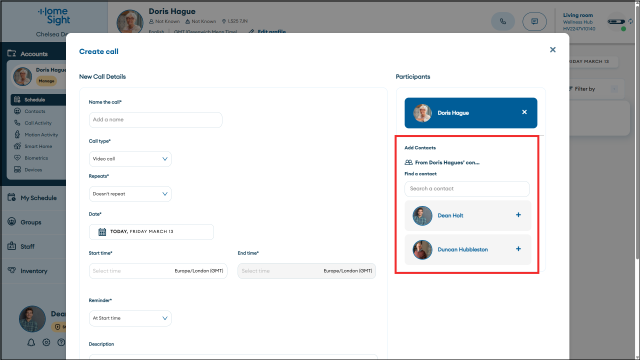
Task: Click the Staff icon in sidebar
Action: click(11, 246)
